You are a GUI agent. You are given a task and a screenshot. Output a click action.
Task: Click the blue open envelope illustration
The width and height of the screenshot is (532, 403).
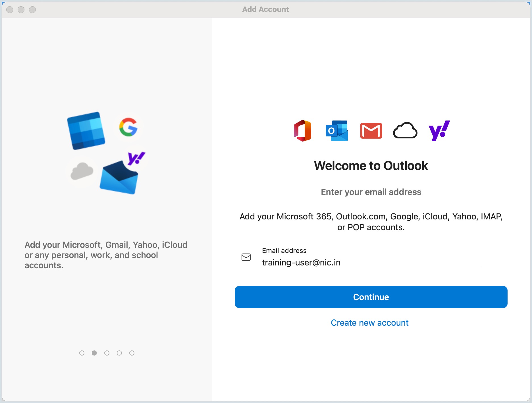pos(119,178)
